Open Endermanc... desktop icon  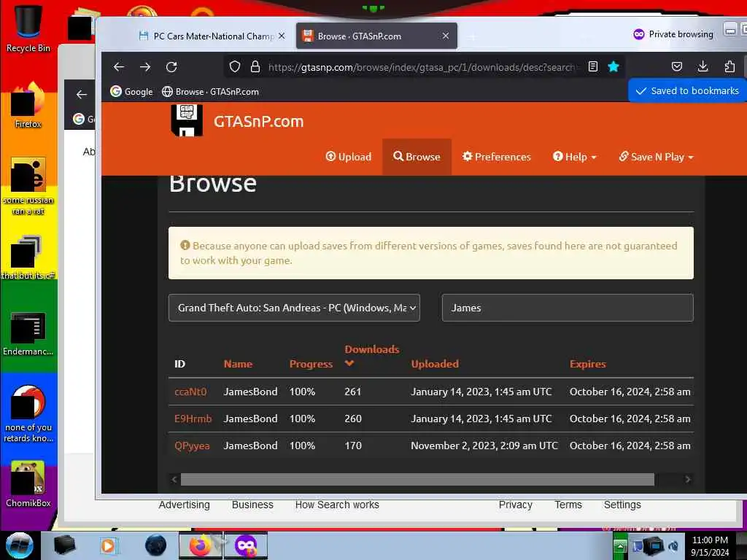tap(28, 334)
